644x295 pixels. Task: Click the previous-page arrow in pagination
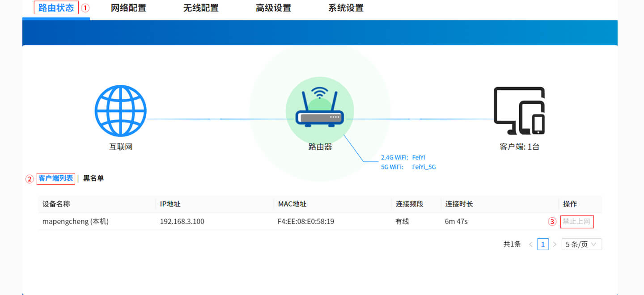point(530,244)
